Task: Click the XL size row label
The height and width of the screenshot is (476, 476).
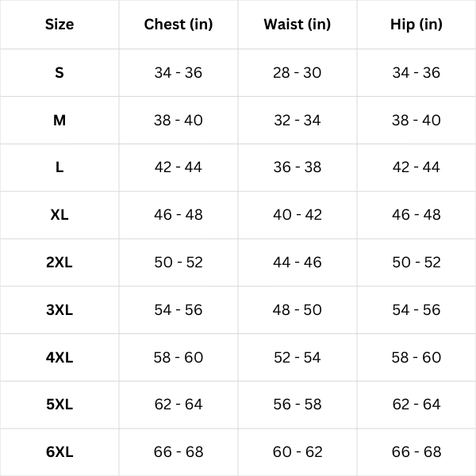Action: pos(59,215)
